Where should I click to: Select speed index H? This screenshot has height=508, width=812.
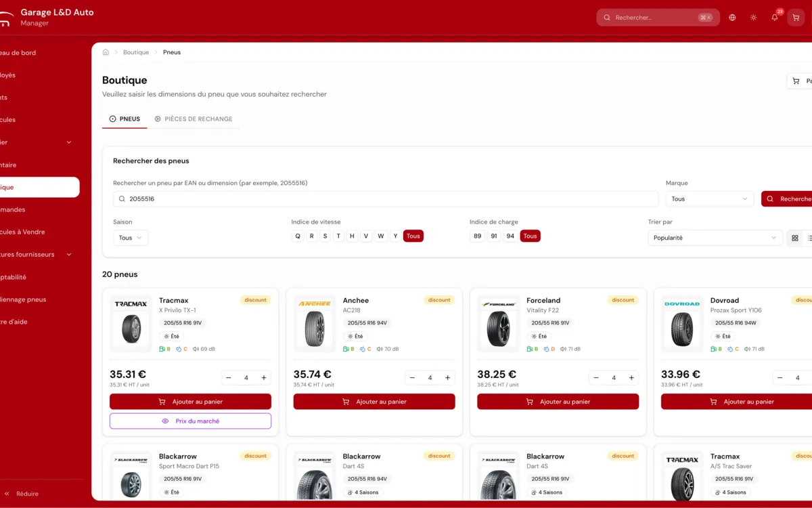352,236
